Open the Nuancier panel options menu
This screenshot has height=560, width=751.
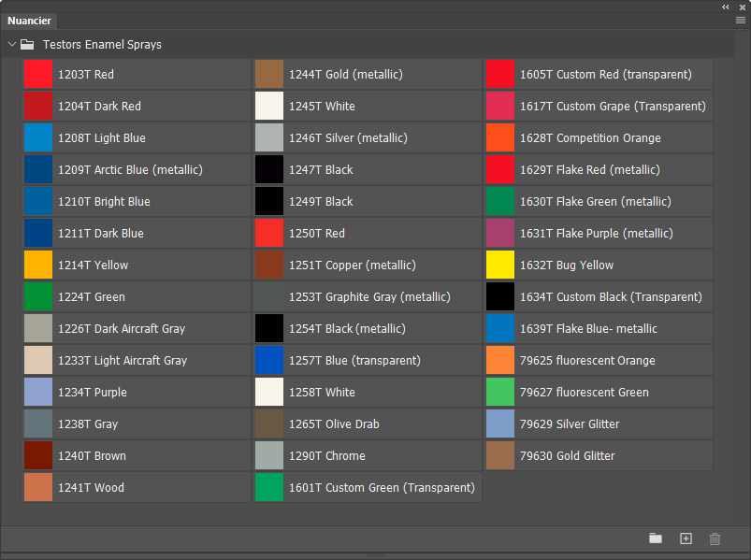pos(740,20)
